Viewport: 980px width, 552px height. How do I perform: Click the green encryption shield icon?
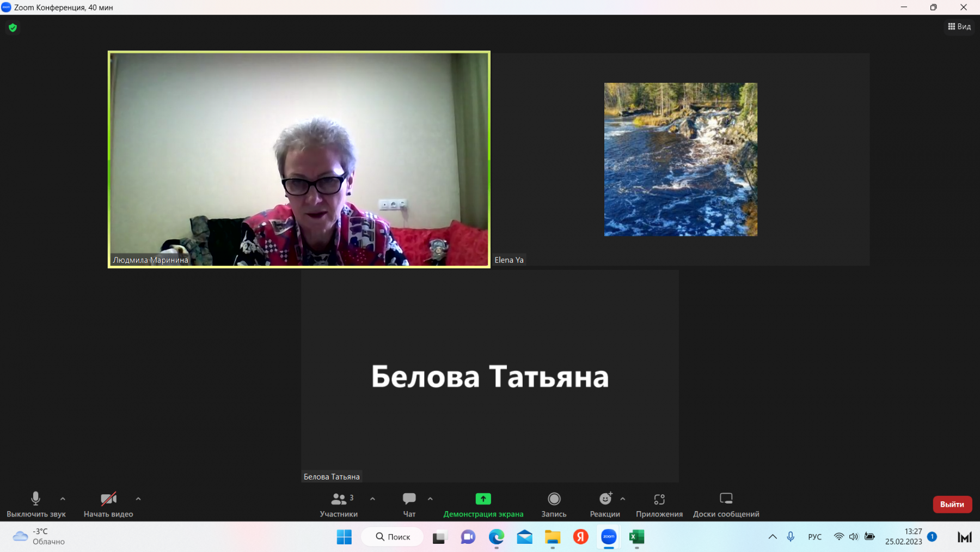[x=13, y=27]
